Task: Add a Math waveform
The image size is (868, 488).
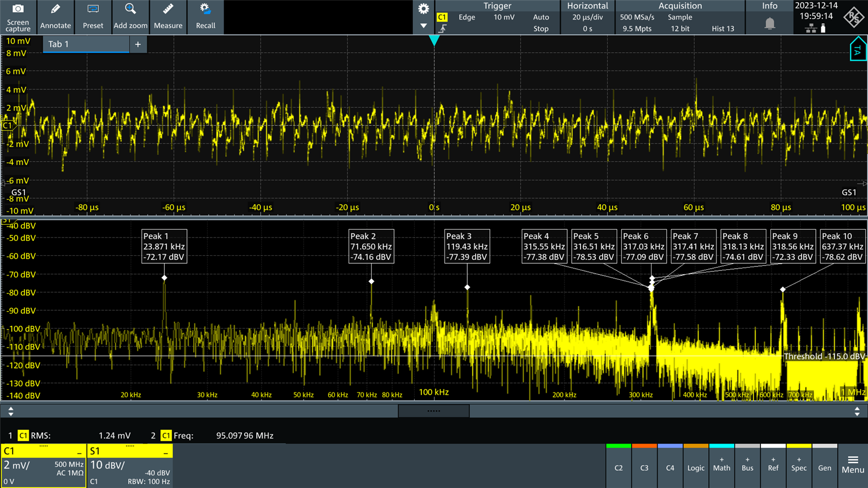Action: (x=721, y=465)
